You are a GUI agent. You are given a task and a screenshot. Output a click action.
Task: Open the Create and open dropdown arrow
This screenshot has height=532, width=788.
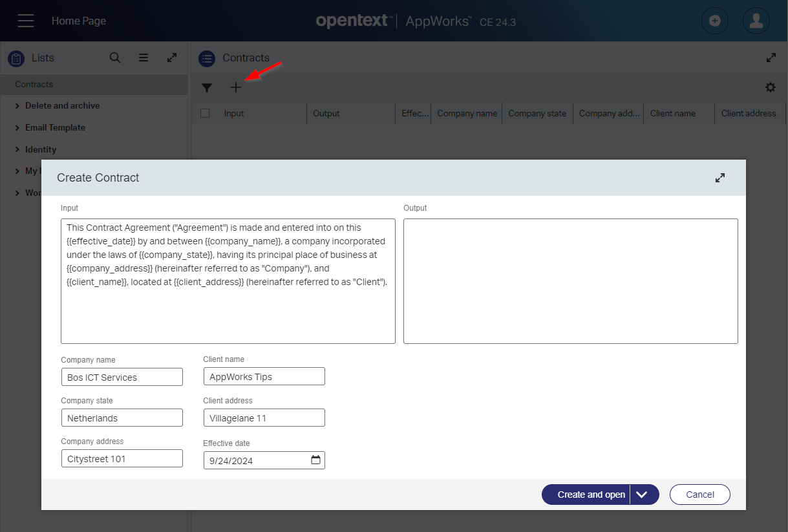tap(643, 494)
